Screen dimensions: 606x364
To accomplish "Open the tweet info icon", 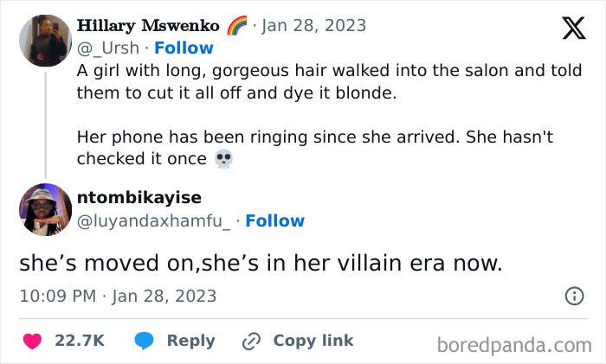I will 574,297.
